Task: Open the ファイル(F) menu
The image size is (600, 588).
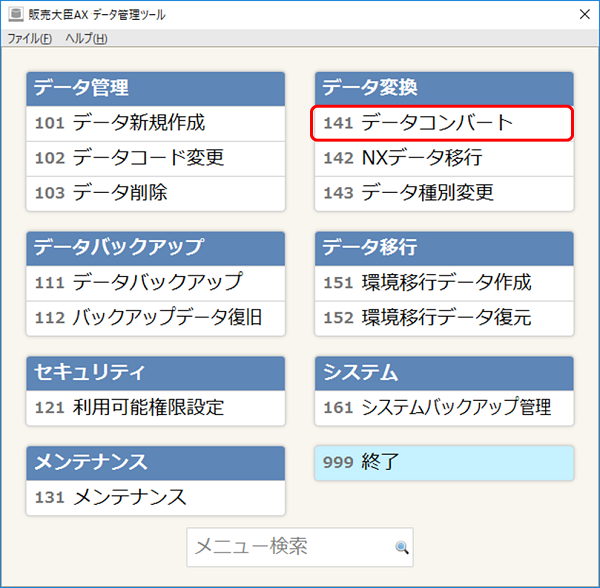Action: (x=29, y=39)
